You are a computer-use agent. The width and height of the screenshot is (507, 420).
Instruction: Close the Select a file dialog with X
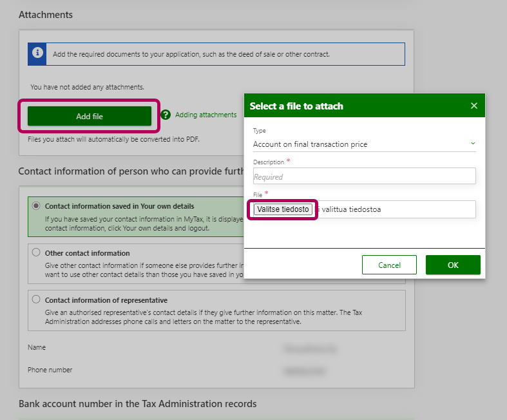click(474, 106)
